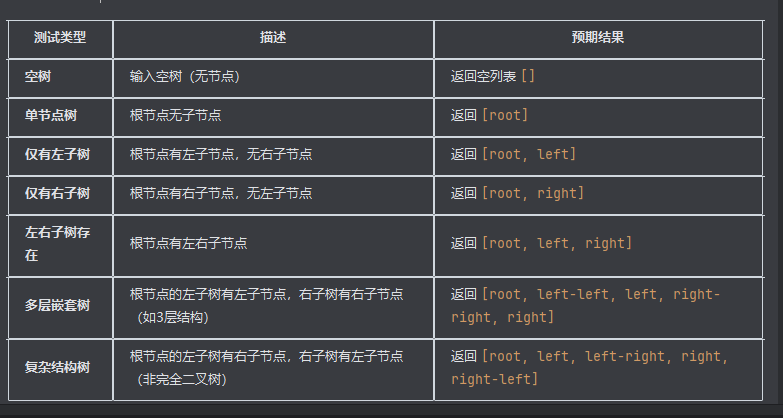Click the 描述 column header
The width and height of the screenshot is (783, 418).
click(x=273, y=38)
